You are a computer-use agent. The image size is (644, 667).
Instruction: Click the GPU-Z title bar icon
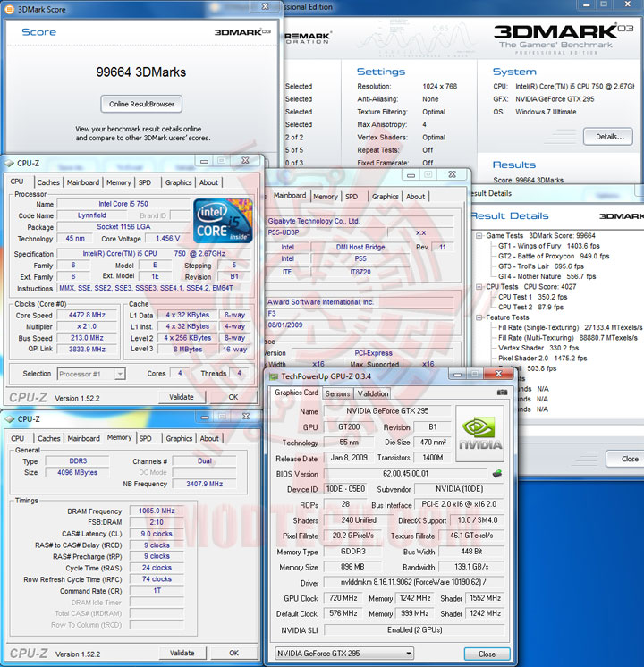tap(274, 376)
